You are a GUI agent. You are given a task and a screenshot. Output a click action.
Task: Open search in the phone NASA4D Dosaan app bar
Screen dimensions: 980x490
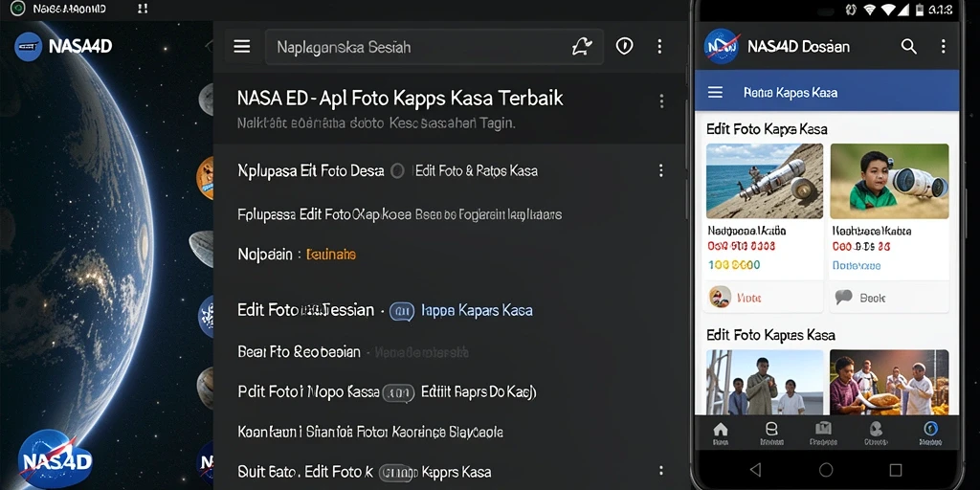(x=909, y=46)
